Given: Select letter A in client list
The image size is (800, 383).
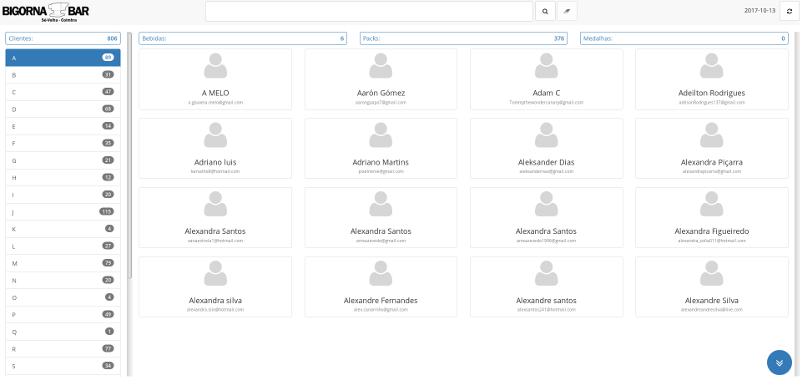Looking at the screenshot, I should tap(63, 58).
